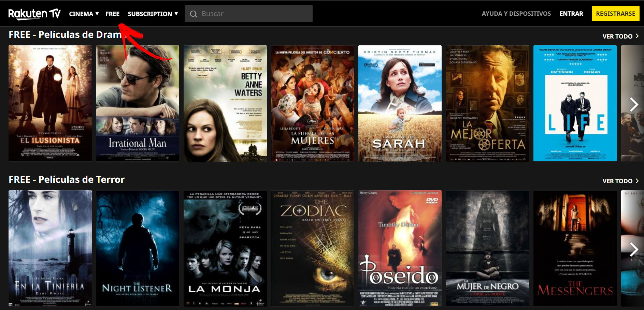Open The Night Listener movie poster
The image size is (644, 310).
(x=138, y=248)
